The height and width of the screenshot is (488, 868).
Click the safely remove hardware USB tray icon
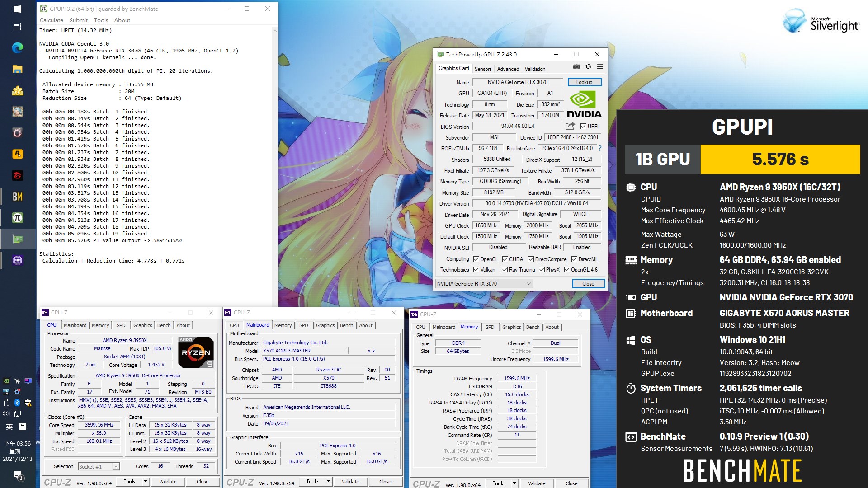(6, 403)
